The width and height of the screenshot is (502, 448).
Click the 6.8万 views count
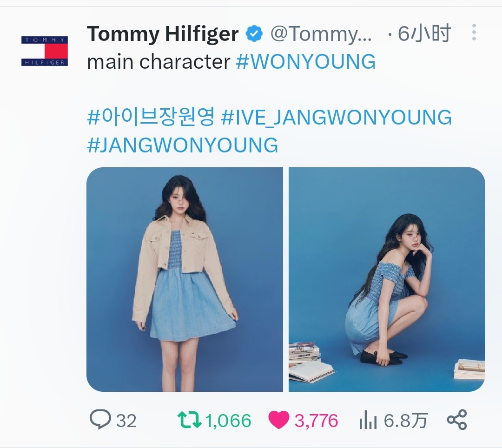[x=406, y=420]
